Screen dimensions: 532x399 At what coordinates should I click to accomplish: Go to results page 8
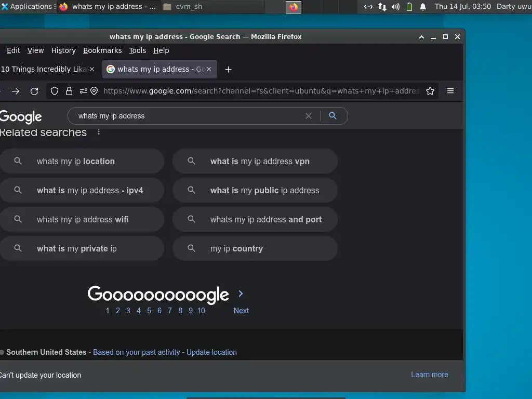click(180, 311)
